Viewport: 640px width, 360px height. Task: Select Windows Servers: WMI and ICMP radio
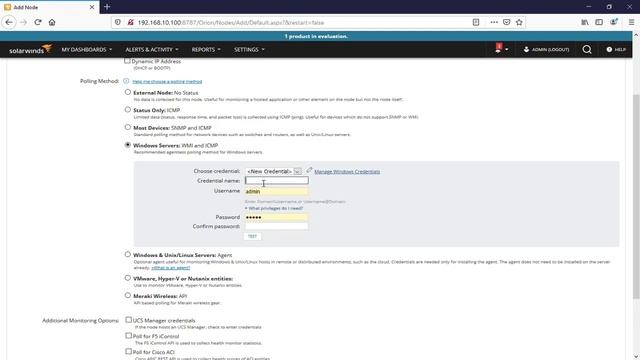click(128, 144)
